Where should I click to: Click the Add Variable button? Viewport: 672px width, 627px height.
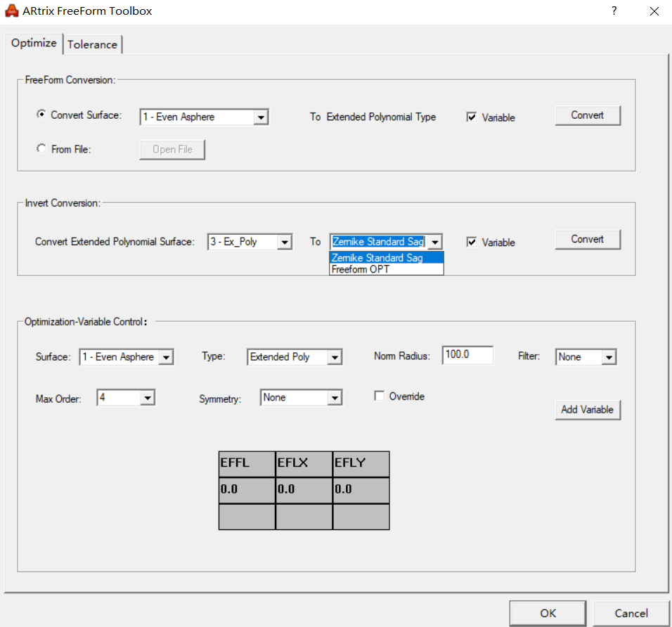[587, 410]
